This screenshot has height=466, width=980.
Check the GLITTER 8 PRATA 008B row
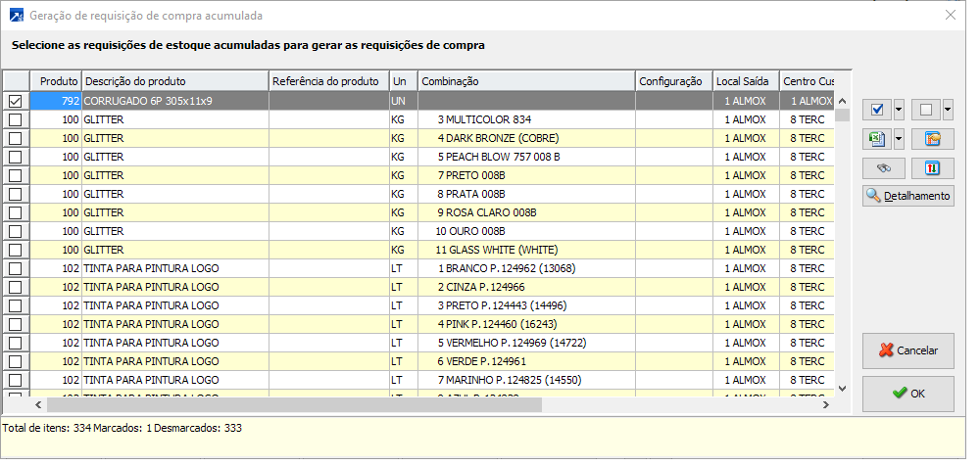[16, 194]
